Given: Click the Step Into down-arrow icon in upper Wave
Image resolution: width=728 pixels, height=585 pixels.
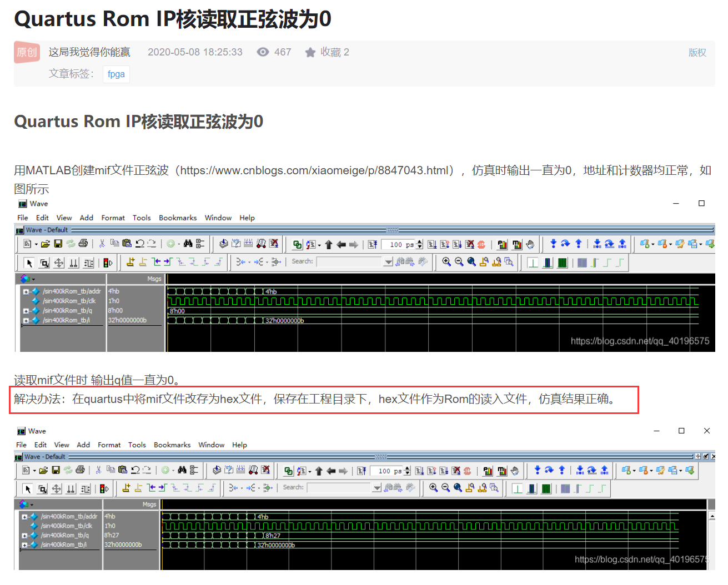Looking at the screenshot, I should coord(554,244).
